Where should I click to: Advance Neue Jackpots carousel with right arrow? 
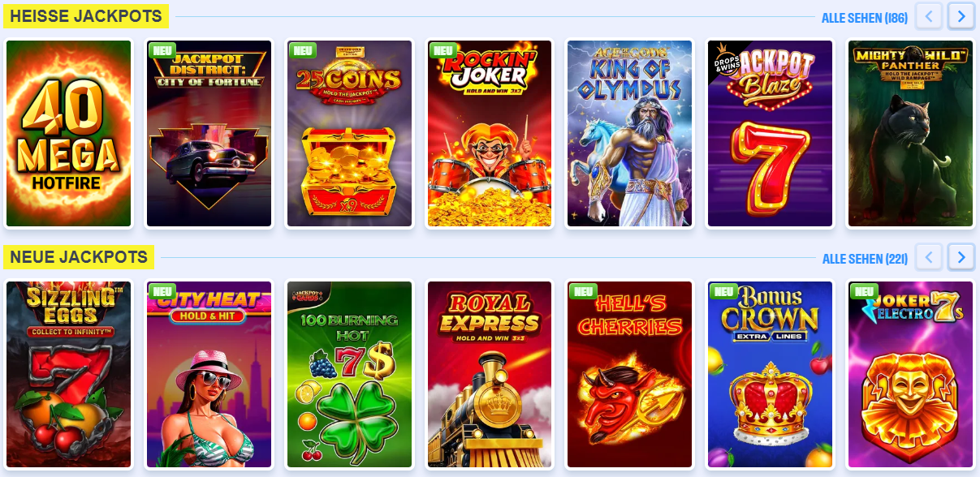click(961, 257)
